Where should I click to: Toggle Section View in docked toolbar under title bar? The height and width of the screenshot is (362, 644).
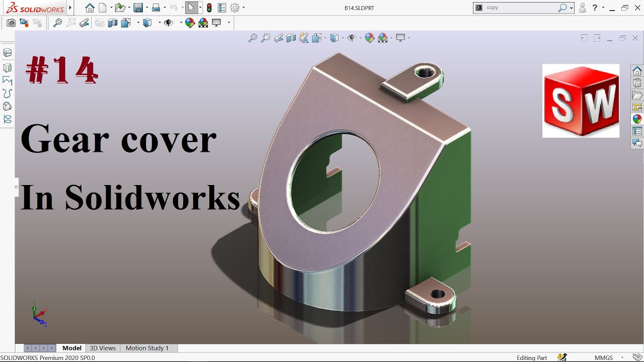pyautogui.click(x=113, y=23)
